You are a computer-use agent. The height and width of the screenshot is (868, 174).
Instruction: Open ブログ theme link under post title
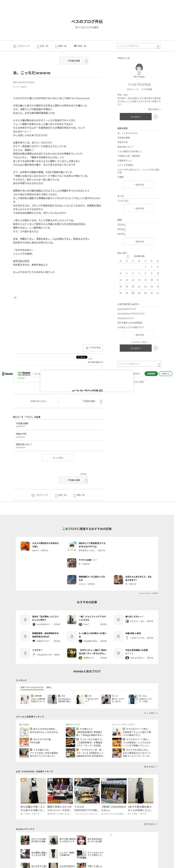[23, 87]
